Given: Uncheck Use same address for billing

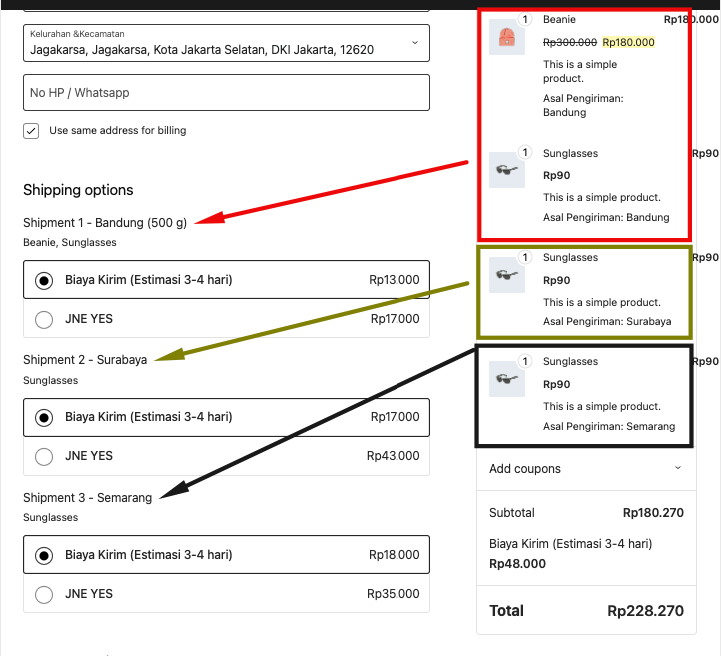Looking at the screenshot, I should [x=31, y=131].
